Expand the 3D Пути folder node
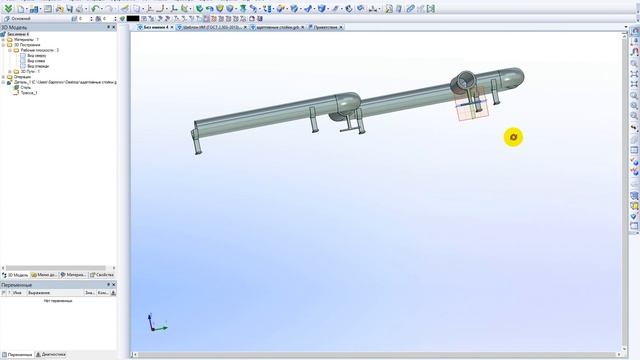Image resolution: width=640 pixels, height=360 pixels. click(10, 71)
